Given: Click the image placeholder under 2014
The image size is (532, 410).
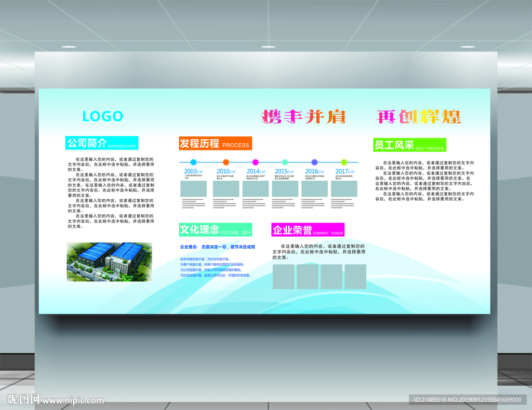Looking at the screenshot, I should click(x=256, y=189).
